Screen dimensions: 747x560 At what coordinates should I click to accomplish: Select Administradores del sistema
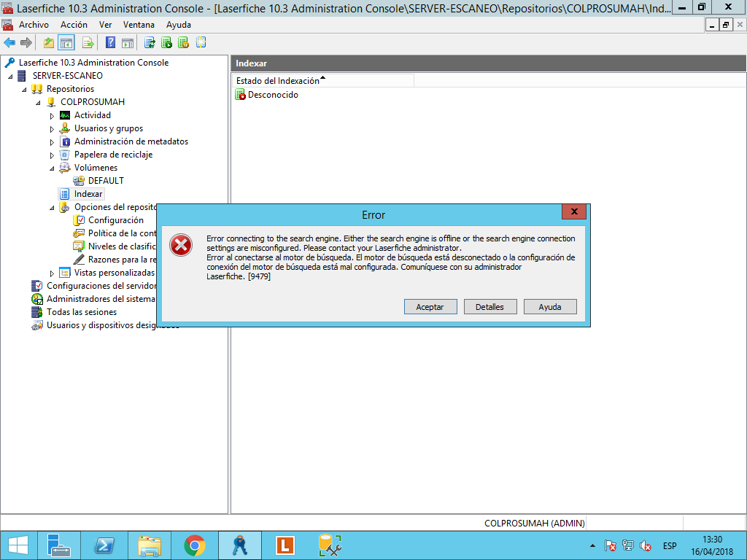[101, 299]
